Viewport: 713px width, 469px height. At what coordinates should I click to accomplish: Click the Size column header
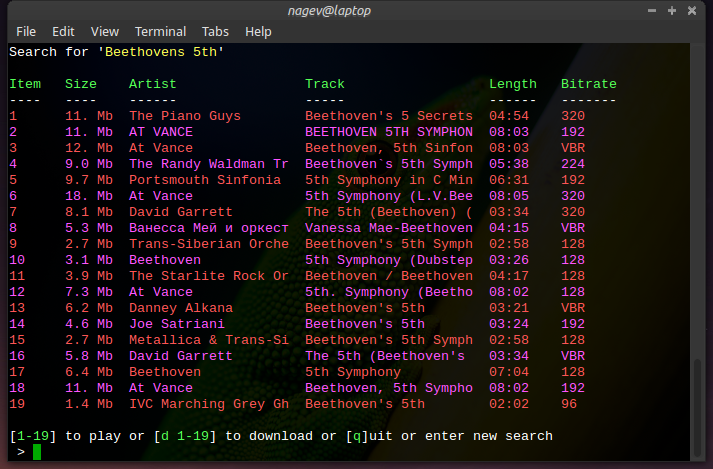point(81,84)
